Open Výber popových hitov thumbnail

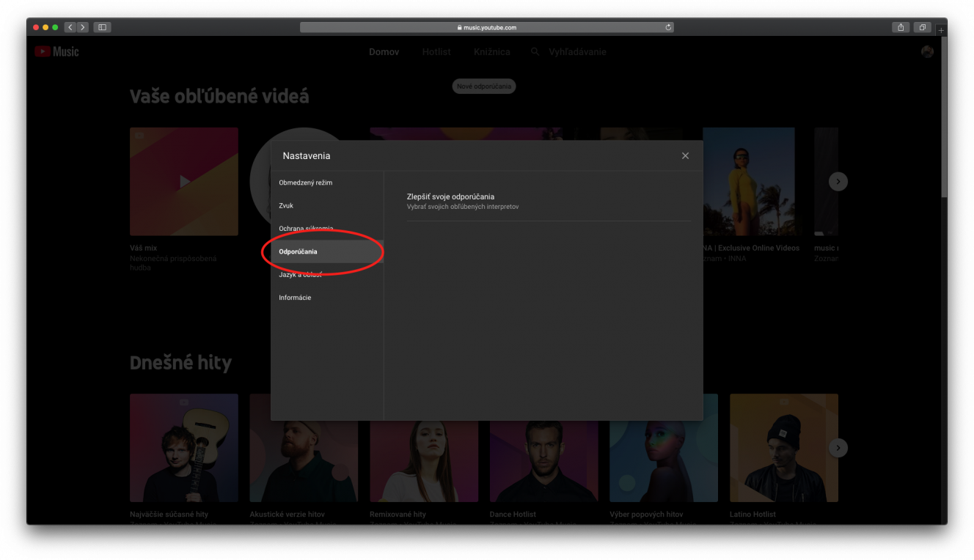click(664, 448)
